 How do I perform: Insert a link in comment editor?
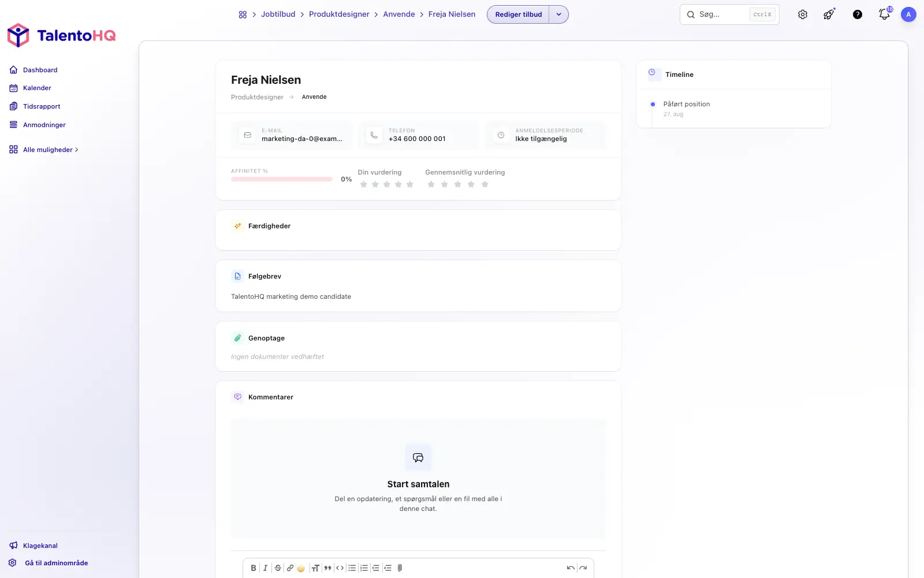click(290, 568)
